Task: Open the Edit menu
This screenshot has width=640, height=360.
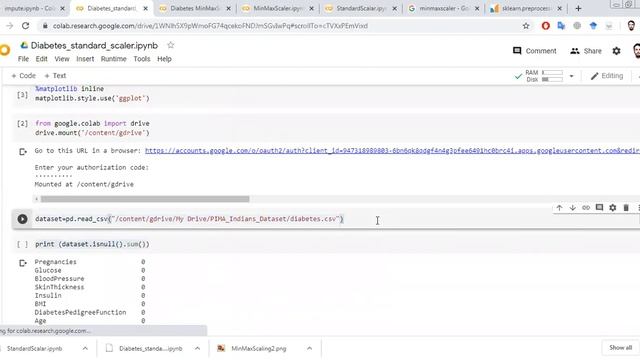Action: click(41, 59)
